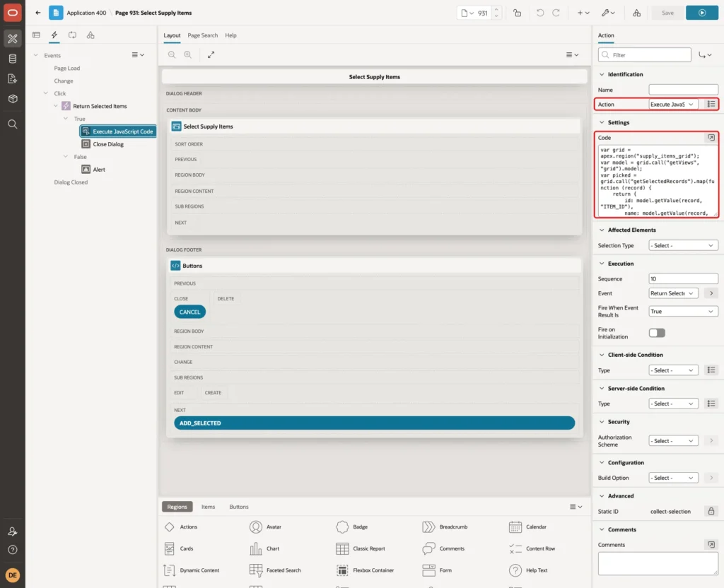Open the Help question mark icon

[x=13, y=550]
